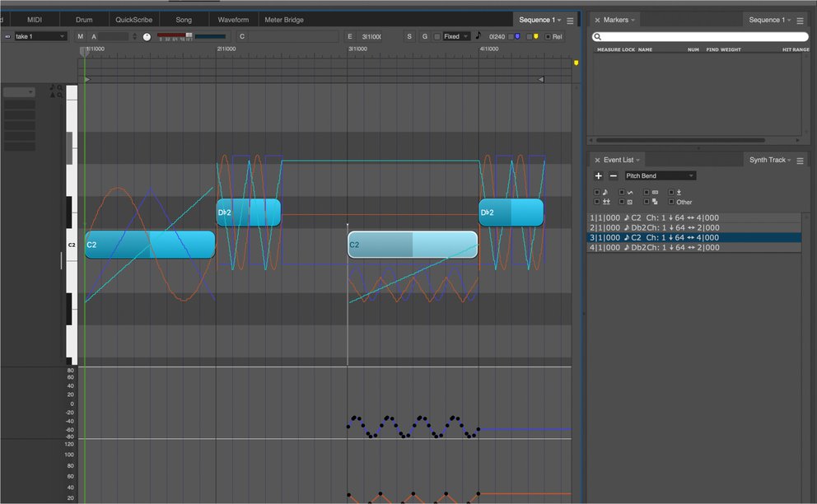Viewport: 817px width, 504px height.
Task: Click the plus button in Event List
Action: pyautogui.click(x=599, y=176)
